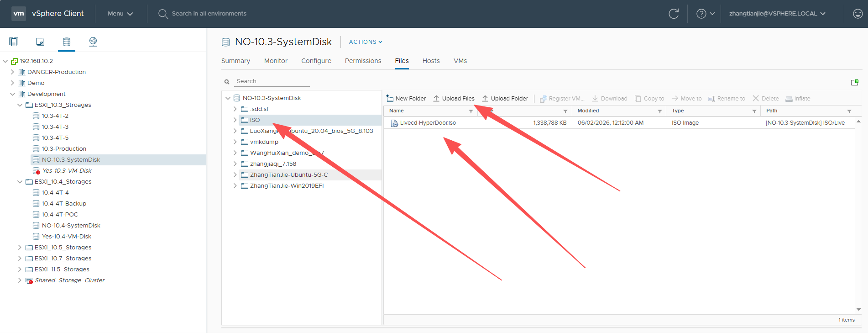Filter the Type column
Screen dimensions: 868x333
[x=754, y=111]
